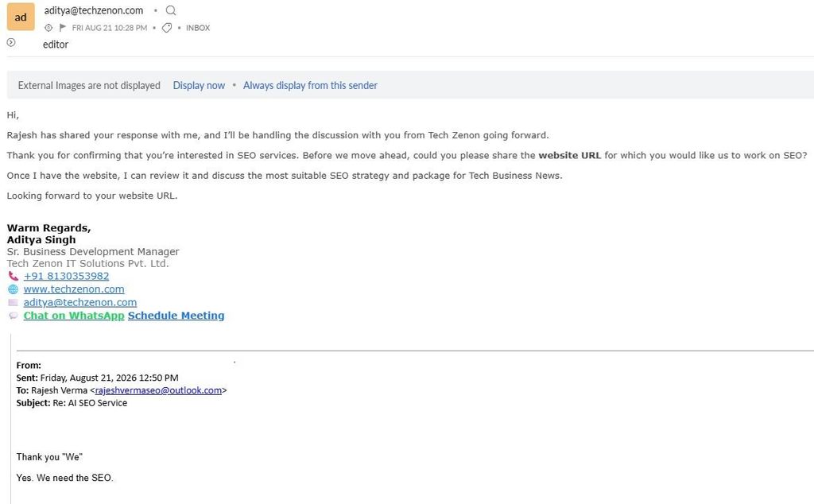Click the envelope icon beside signature email
Viewport: 814px width, 504px height.
(13, 302)
